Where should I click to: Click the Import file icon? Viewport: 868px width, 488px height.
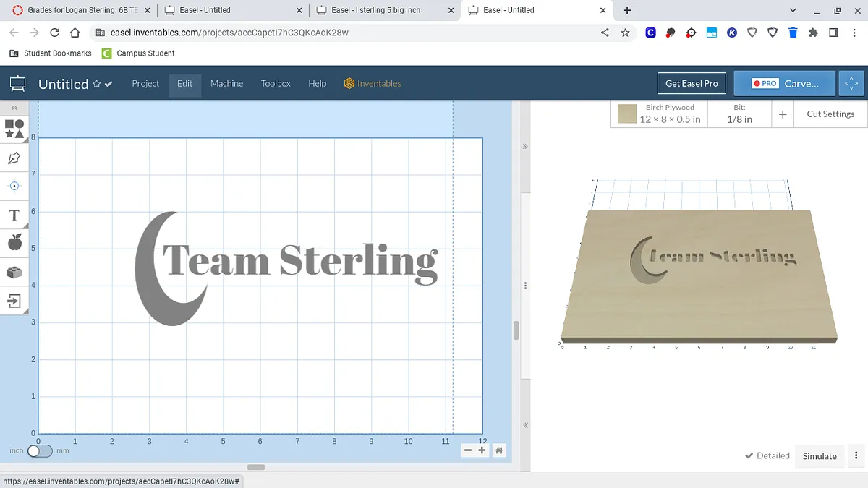[14, 301]
